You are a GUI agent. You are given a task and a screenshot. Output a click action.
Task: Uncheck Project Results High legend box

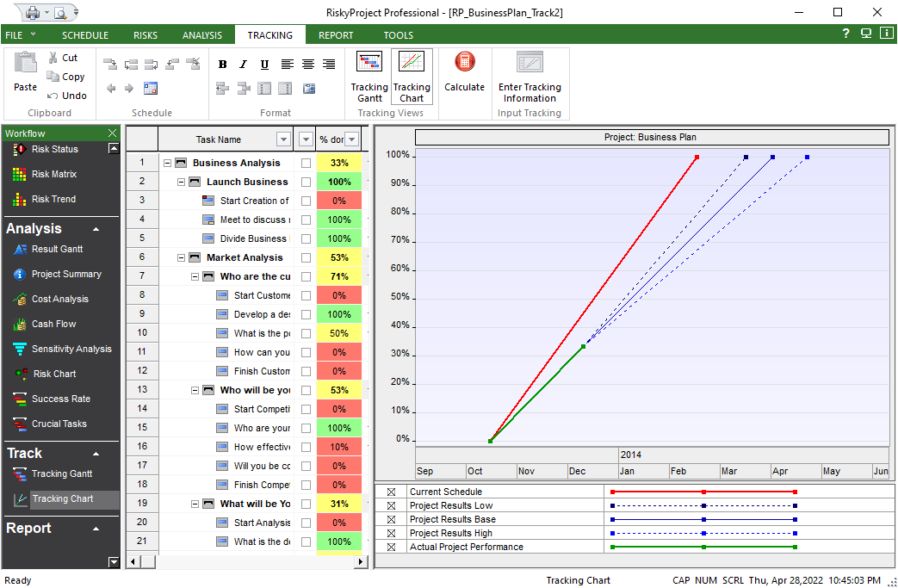[x=391, y=533]
